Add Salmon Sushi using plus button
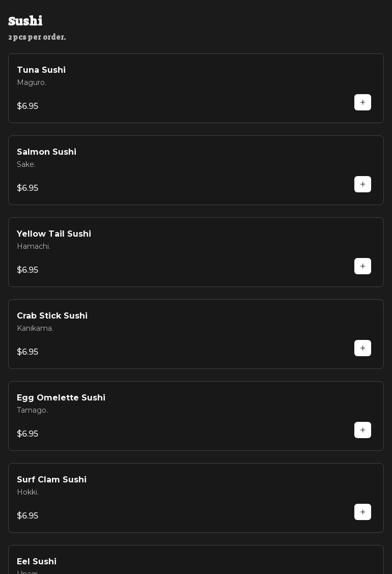Viewport: 392px width, 574px height. tap(362, 184)
